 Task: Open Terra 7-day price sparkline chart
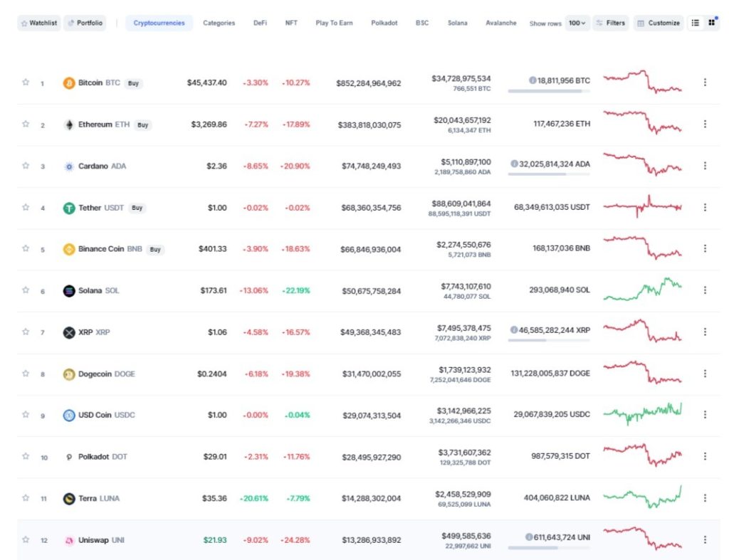[643, 497]
